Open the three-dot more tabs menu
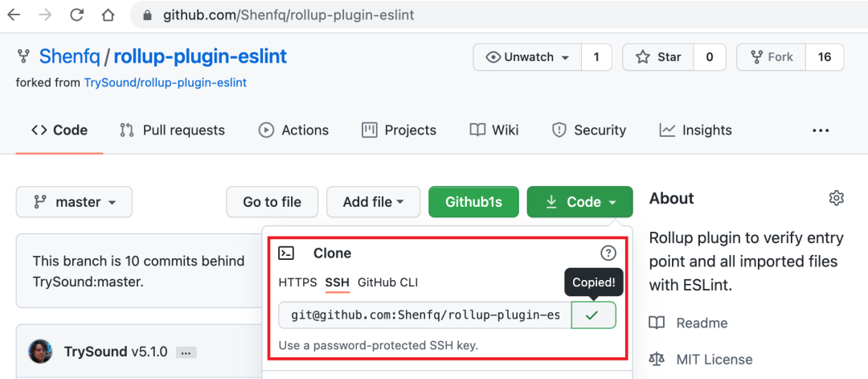The image size is (868, 379). click(x=821, y=130)
